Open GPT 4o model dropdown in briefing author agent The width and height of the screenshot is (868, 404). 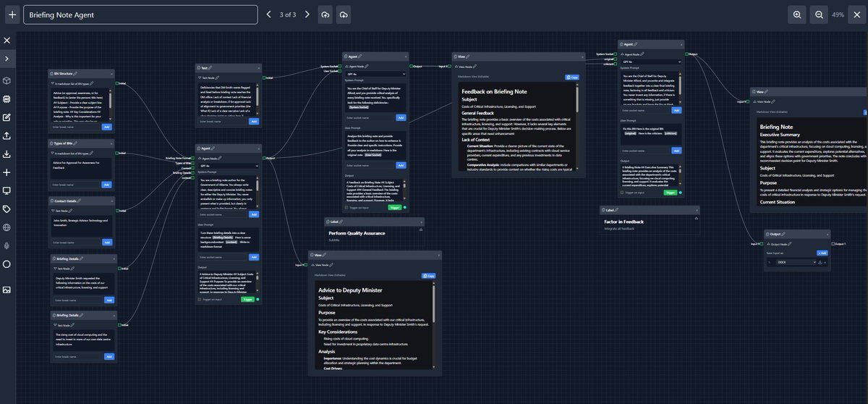(228, 165)
